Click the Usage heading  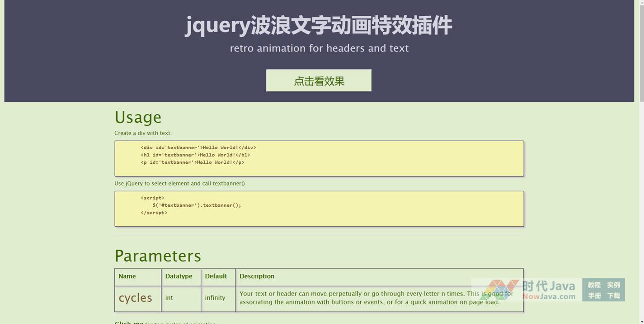coord(138,117)
